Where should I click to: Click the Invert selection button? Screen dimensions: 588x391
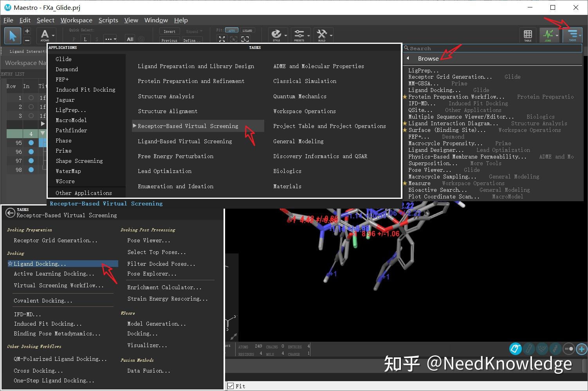(x=169, y=31)
